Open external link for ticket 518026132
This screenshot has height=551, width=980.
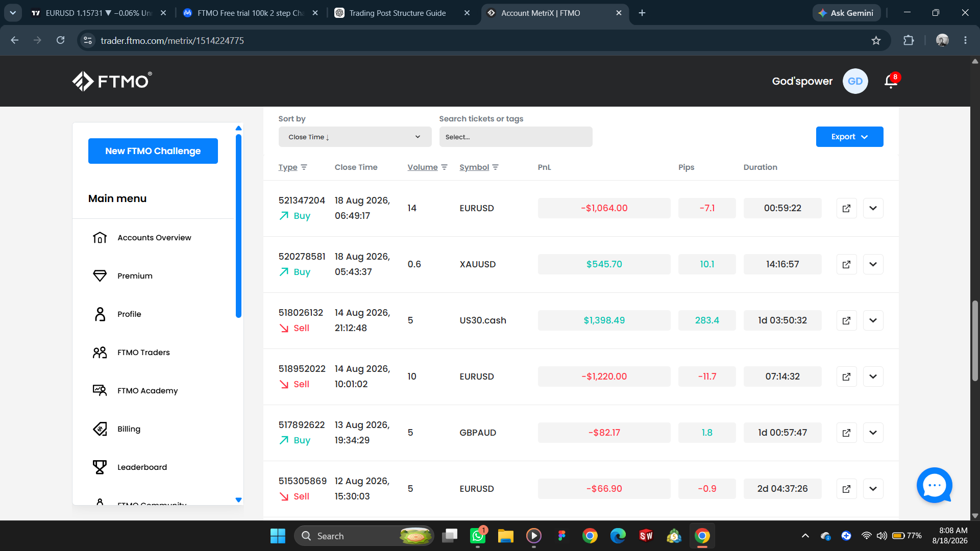click(x=846, y=320)
